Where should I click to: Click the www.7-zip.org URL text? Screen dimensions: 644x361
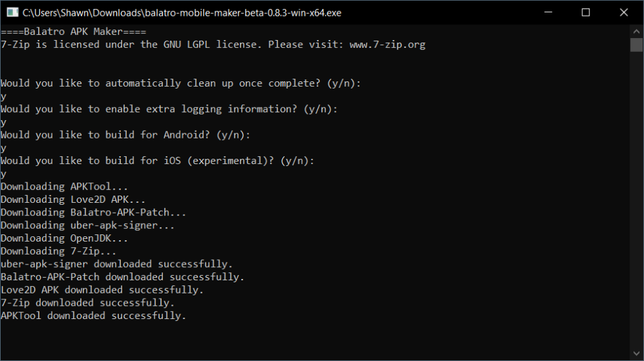point(387,45)
